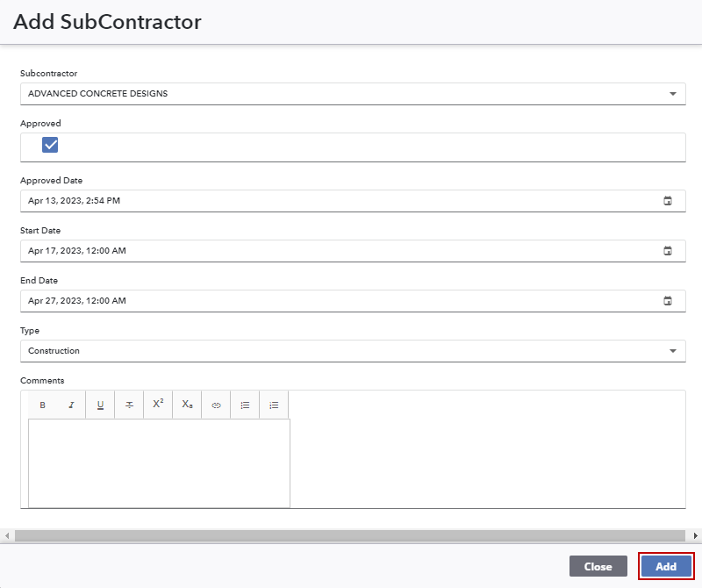The width and height of the screenshot is (702, 588).
Task: Open calendar picker for Approved Date
Action: (x=668, y=201)
